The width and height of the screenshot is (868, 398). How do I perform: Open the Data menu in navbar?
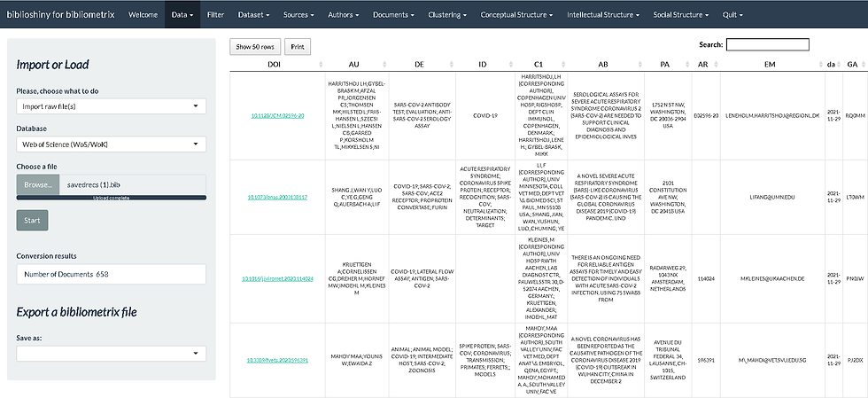click(x=182, y=15)
